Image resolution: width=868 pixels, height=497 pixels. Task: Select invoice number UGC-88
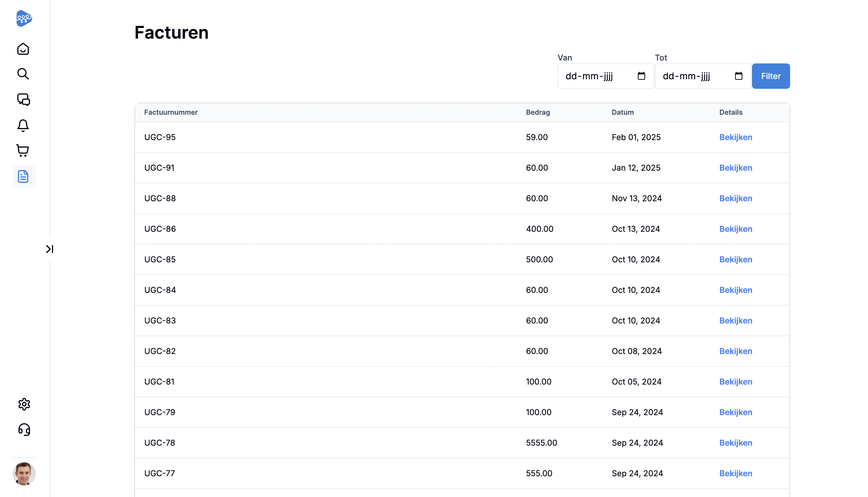pos(160,198)
